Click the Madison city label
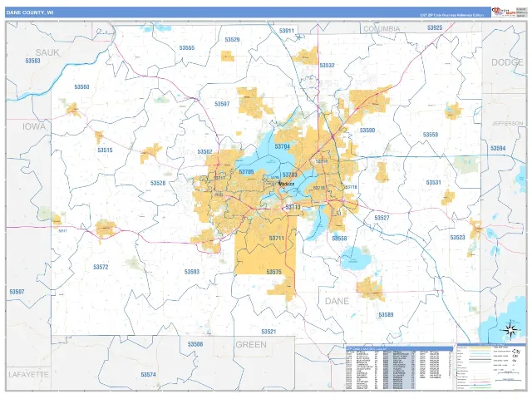The width and height of the screenshot is (532, 399). coord(286,184)
